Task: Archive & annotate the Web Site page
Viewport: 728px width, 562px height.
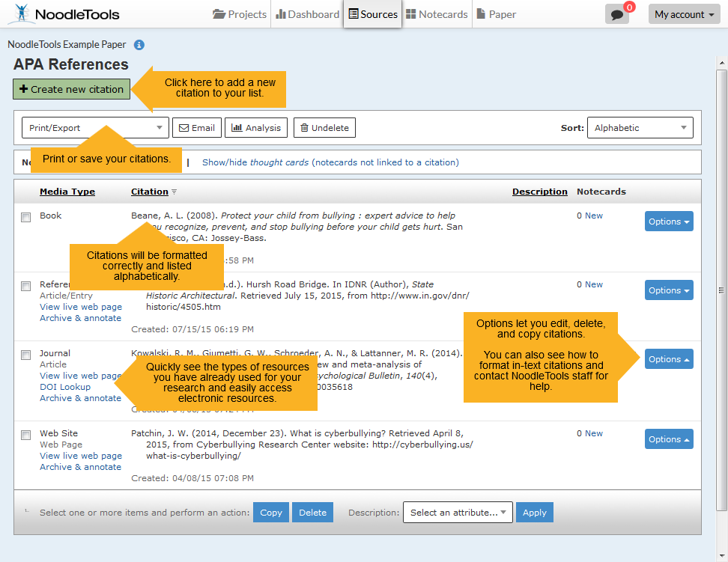Action: 80,467
